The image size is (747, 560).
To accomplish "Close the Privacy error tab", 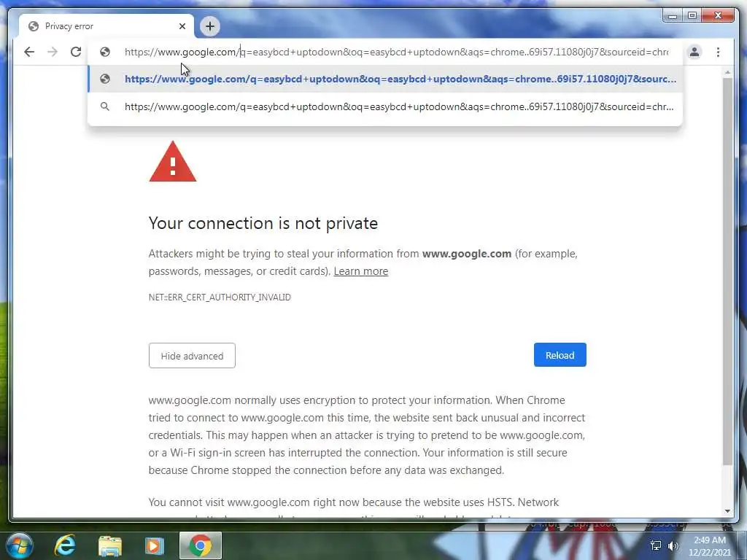I will point(182,26).
